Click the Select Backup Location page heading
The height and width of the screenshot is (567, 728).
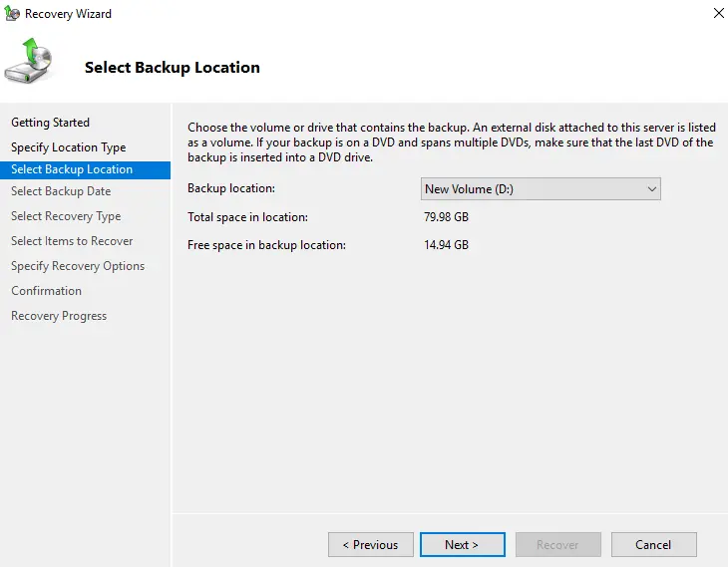tap(173, 68)
